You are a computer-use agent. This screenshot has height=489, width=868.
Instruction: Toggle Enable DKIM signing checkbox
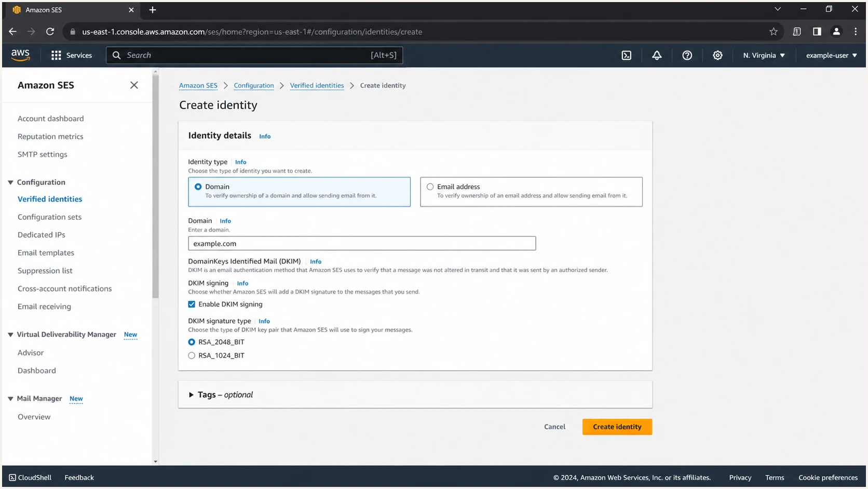192,305
